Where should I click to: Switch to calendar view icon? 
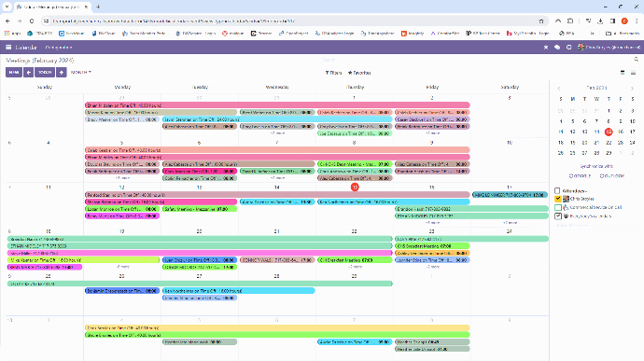623,73
